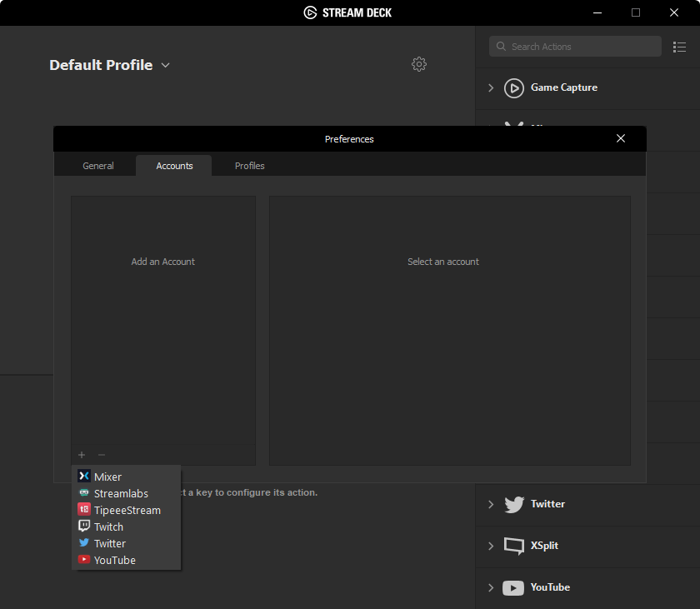Open the Default Profile dropdown
Screen dimensions: 700x609
point(165,65)
